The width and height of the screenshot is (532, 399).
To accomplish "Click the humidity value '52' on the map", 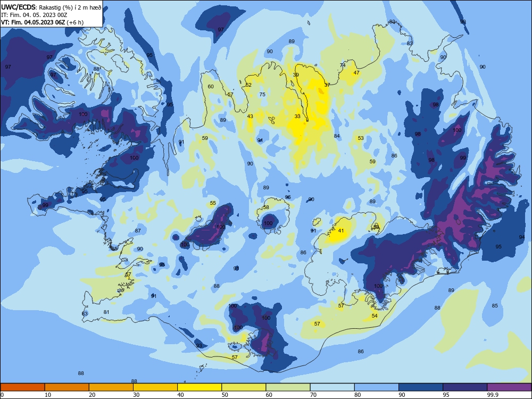I will click(248, 85).
